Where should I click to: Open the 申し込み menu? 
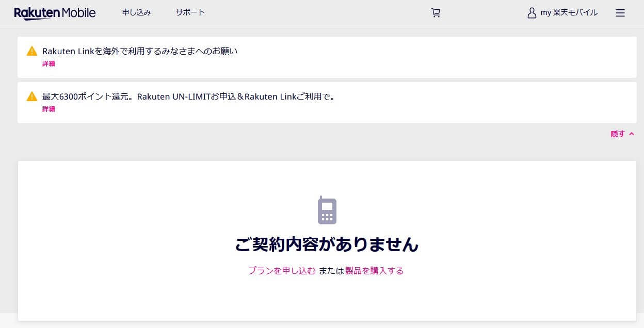pyautogui.click(x=136, y=13)
